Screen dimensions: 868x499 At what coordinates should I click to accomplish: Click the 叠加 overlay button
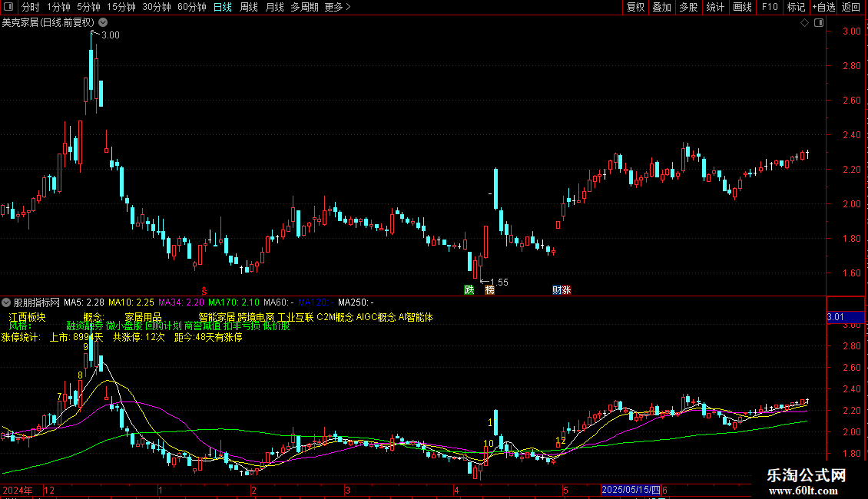[661, 7]
